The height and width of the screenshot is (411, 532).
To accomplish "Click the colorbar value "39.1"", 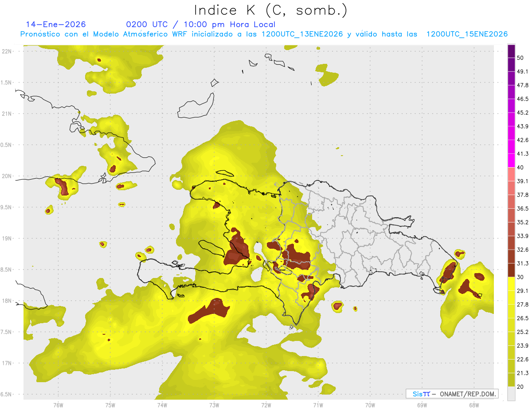I will click(523, 181).
